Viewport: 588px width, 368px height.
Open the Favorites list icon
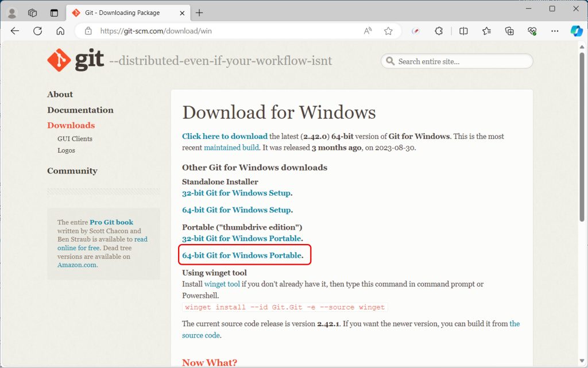pos(486,31)
